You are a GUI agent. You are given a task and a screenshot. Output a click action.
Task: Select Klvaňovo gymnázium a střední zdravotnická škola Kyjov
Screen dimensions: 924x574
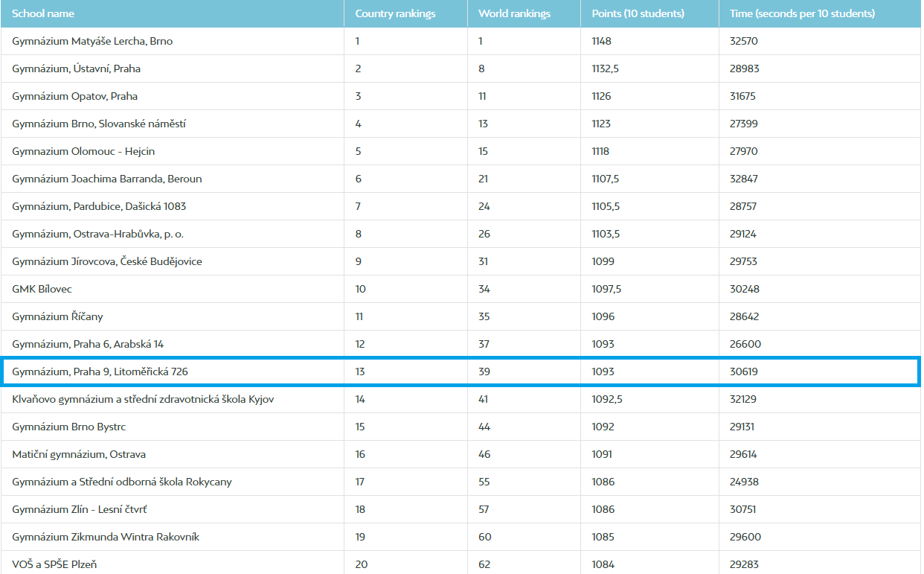click(x=143, y=399)
